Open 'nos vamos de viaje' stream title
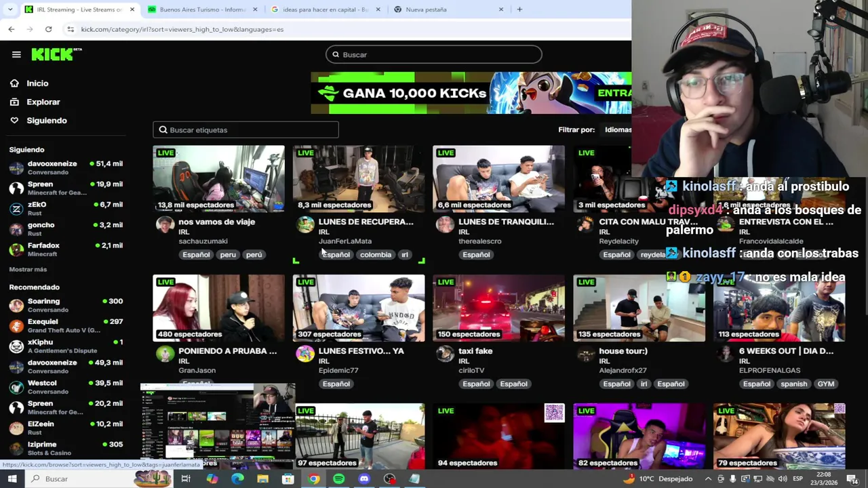Viewport: 868px width, 488px height. [x=217, y=222]
